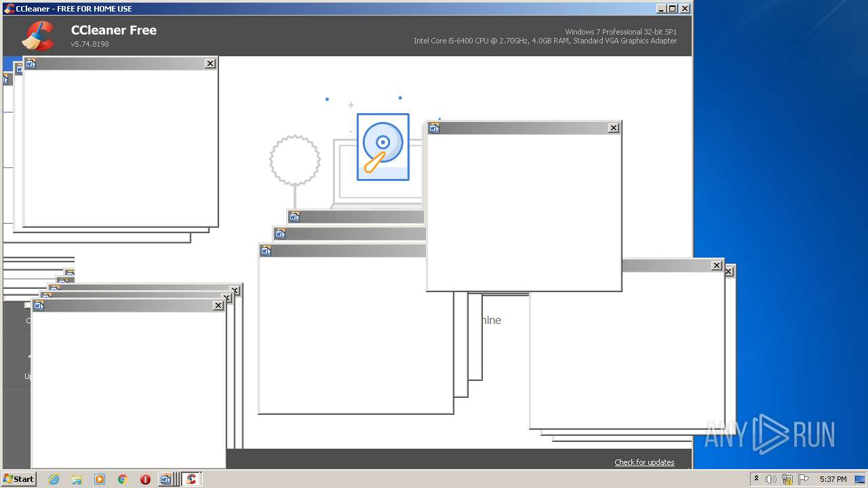Click Word icon in top-left blank window title

[x=30, y=64]
